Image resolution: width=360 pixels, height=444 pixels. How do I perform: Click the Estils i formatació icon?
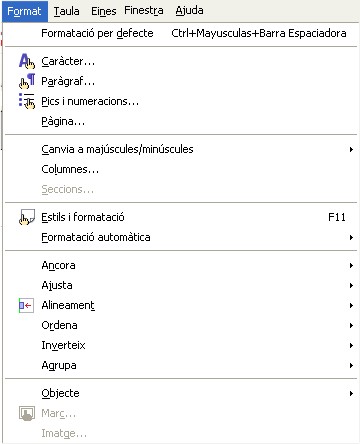pos(27,217)
